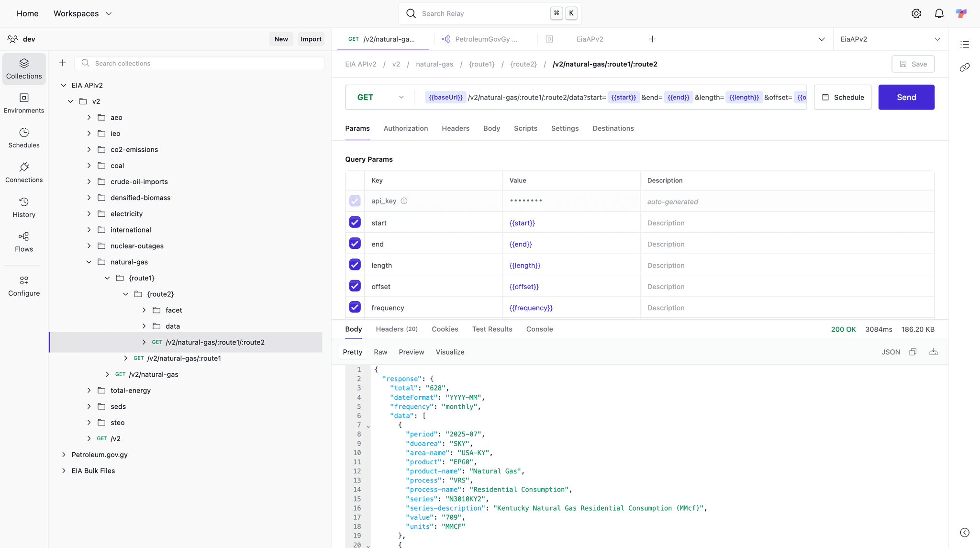Open the Schedules panel

tap(24, 138)
